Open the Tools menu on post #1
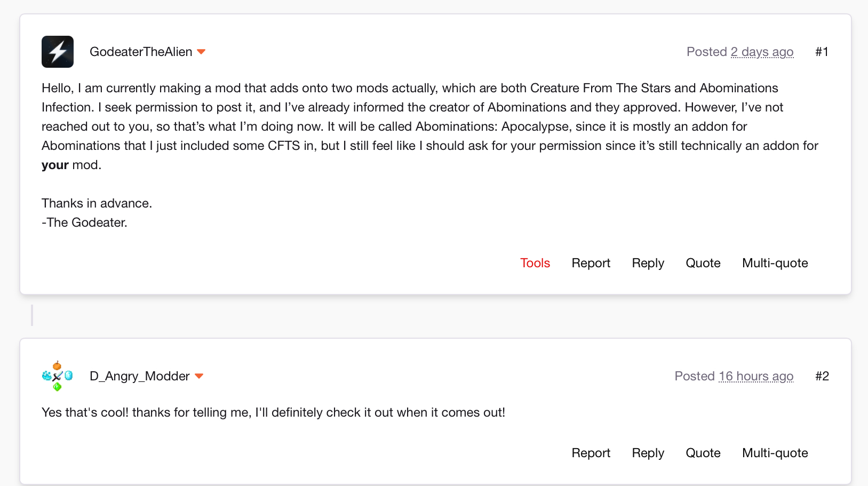This screenshot has width=868, height=486. (535, 263)
